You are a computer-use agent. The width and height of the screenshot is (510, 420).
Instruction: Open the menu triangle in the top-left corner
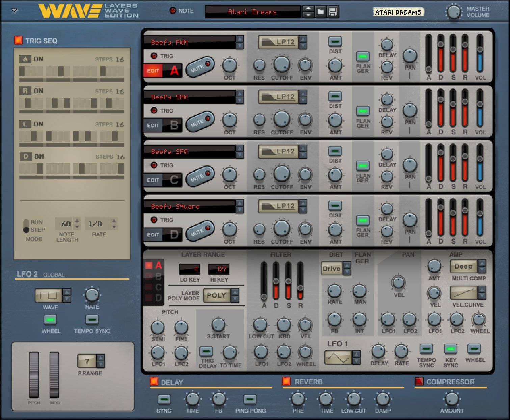pyautogui.click(x=14, y=11)
